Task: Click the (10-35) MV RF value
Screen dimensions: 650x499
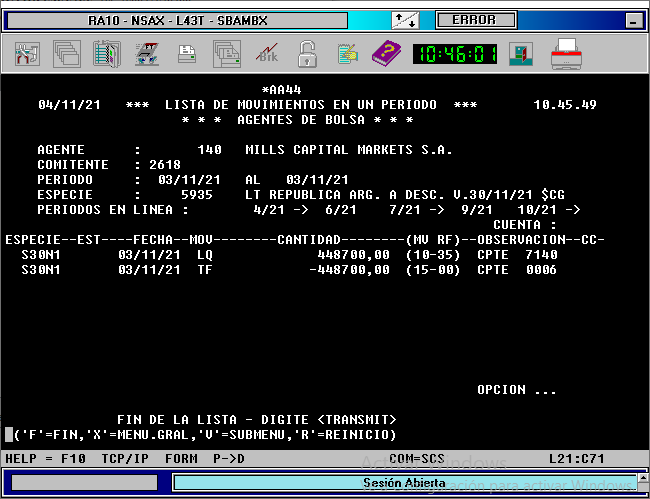Action: tap(433, 254)
